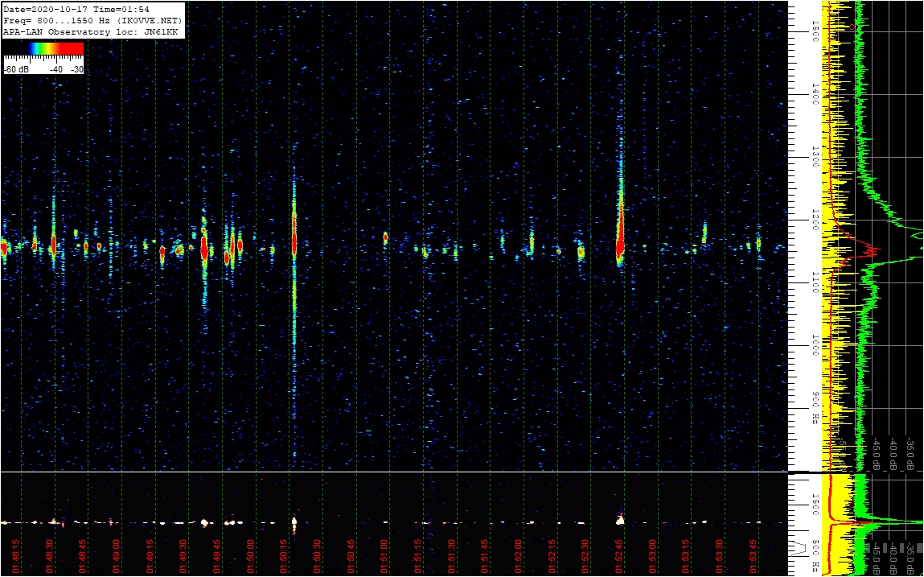The image size is (924, 577).
Task: Select the 01:51:30 time marker
Action: pos(453,558)
